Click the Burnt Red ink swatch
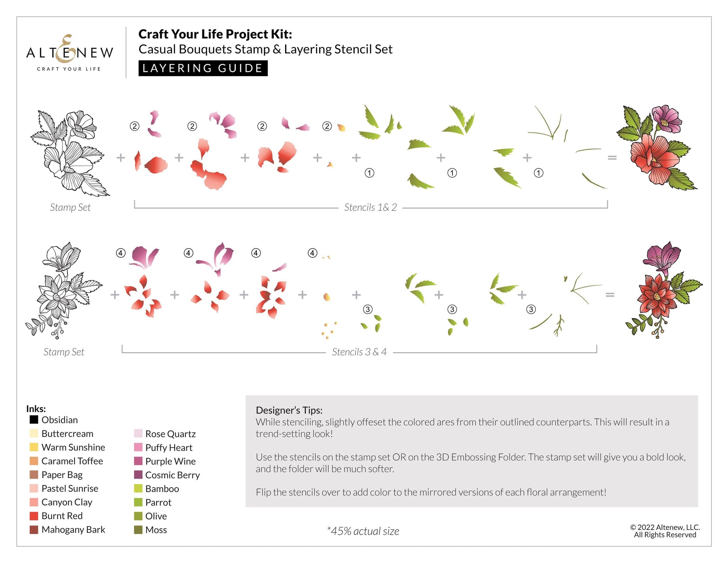This screenshot has height=563, width=728. point(34,516)
